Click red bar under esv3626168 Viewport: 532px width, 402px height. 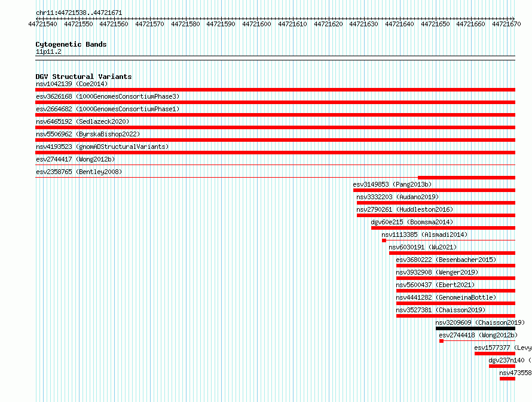[x=275, y=102]
